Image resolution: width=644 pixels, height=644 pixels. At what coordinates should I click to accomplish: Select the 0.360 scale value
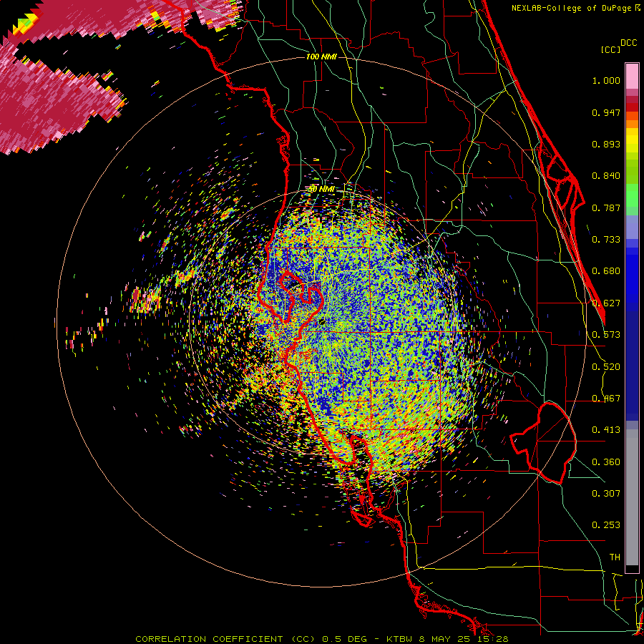click(x=606, y=462)
